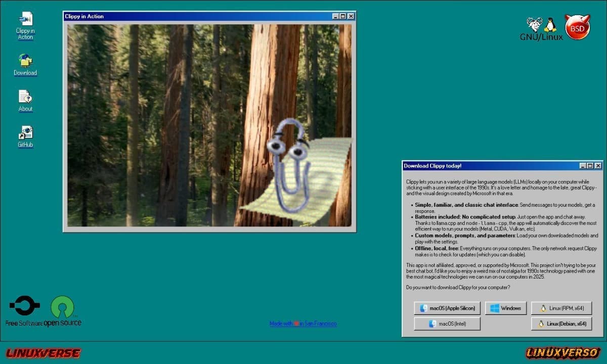The height and width of the screenshot is (364, 607).
Task: Select the Linux (RPM, x64) download
Action: (x=561, y=308)
